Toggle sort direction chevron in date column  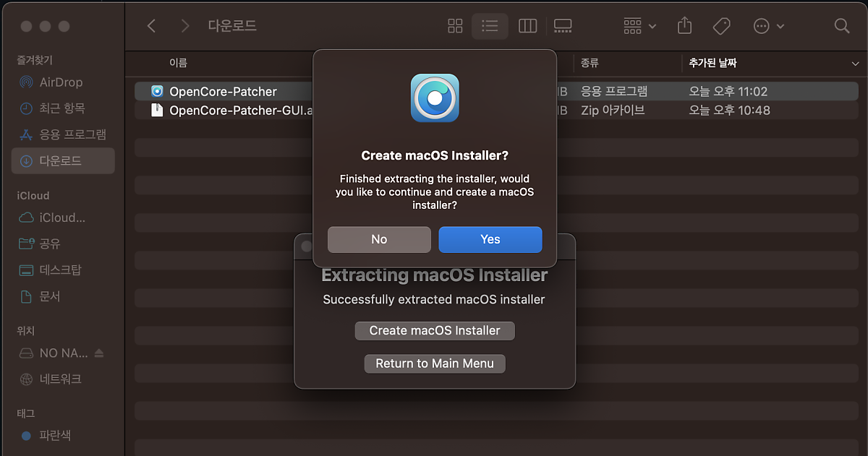coord(855,64)
